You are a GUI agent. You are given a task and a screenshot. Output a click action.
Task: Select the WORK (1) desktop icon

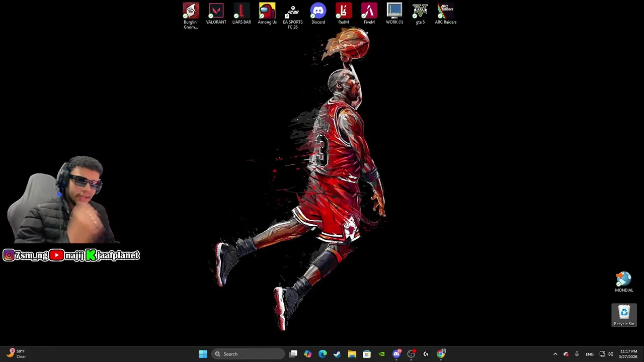tap(394, 14)
